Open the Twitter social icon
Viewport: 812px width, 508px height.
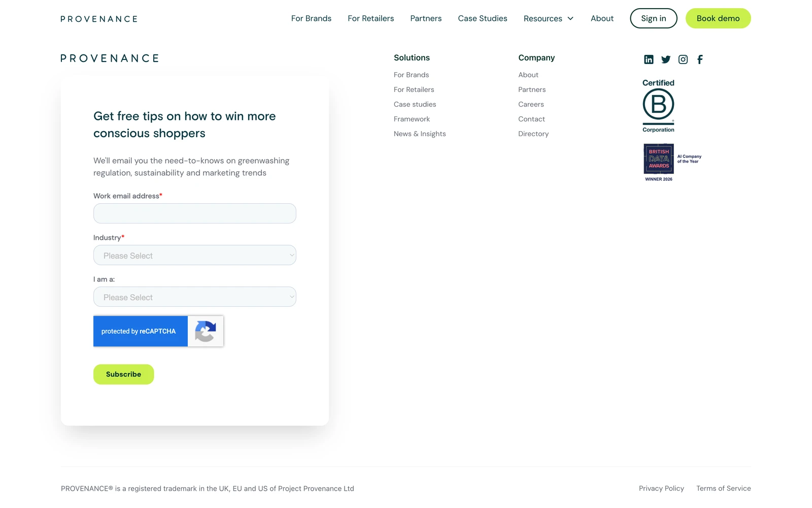pyautogui.click(x=666, y=59)
